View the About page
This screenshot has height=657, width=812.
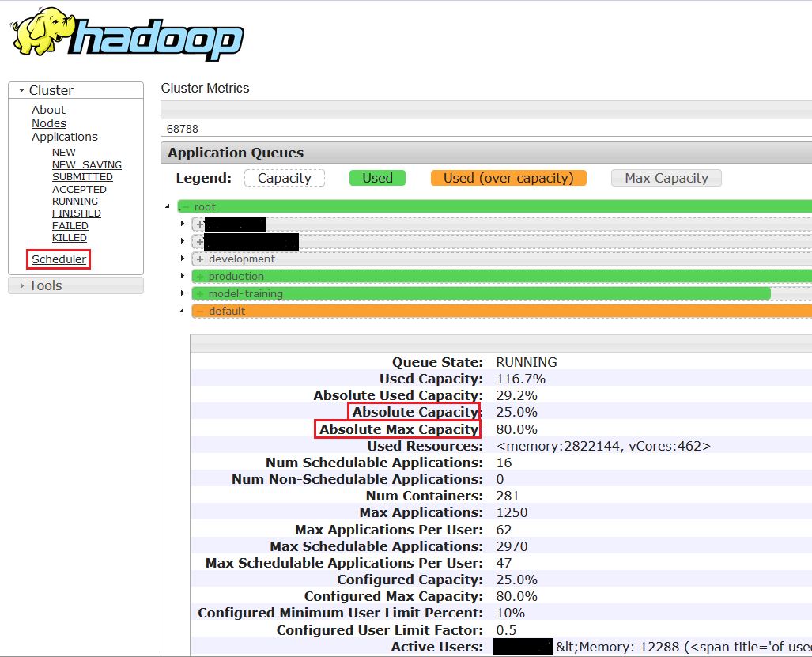(48, 110)
